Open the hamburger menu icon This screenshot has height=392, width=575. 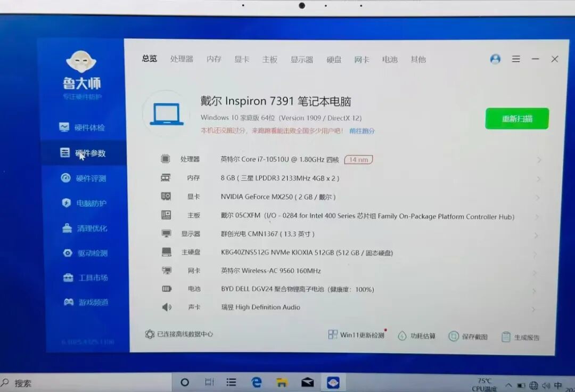tap(516, 59)
